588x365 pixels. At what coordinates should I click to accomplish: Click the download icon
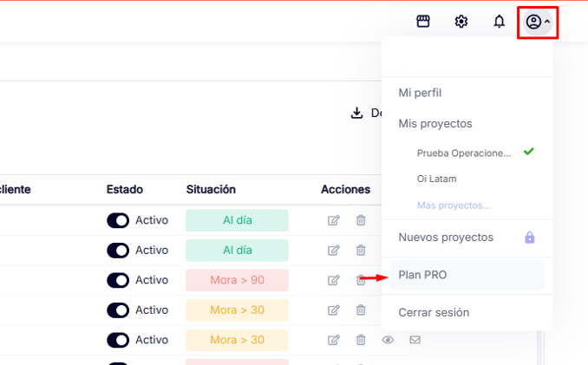click(356, 113)
